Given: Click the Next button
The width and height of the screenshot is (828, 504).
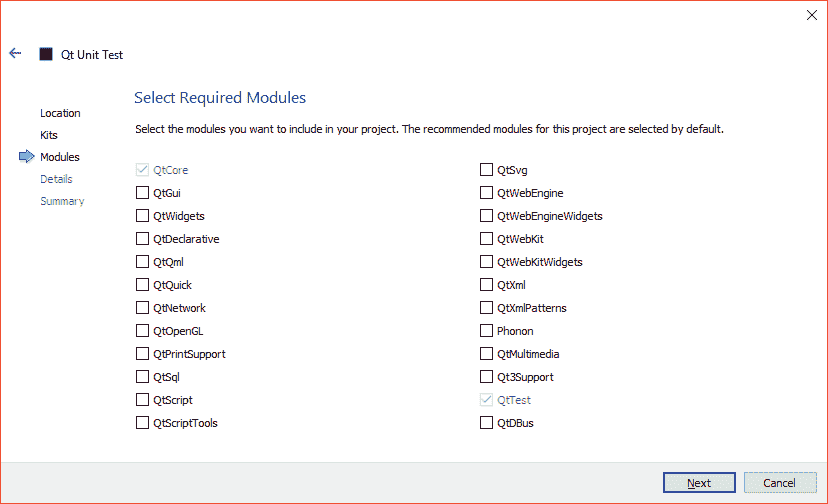Looking at the screenshot, I should (x=699, y=483).
